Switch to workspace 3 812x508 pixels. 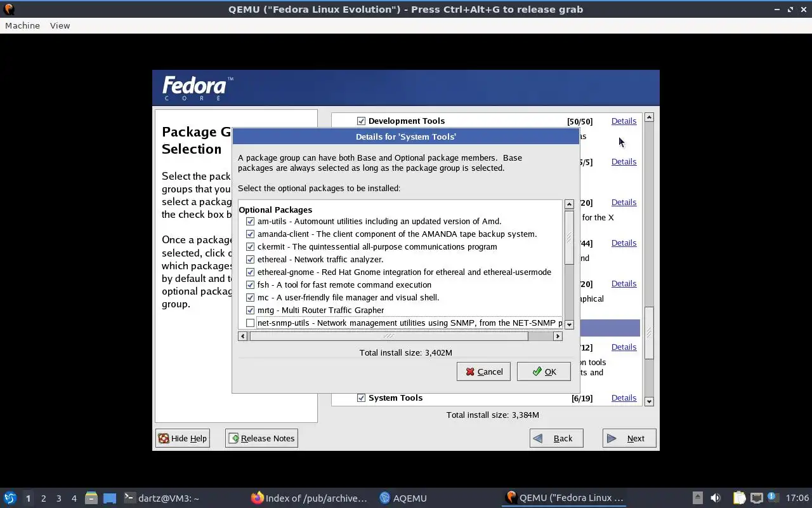(x=58, y=498)
